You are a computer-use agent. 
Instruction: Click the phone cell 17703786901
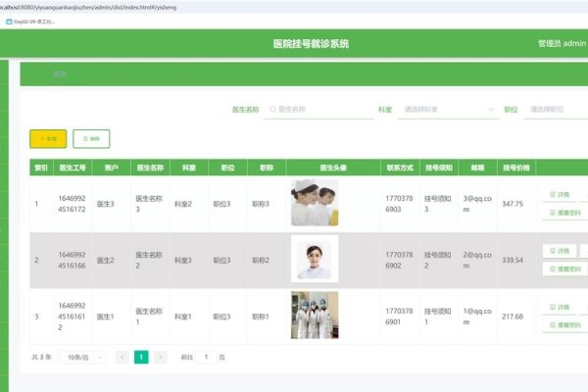click(x=399, y=317)
